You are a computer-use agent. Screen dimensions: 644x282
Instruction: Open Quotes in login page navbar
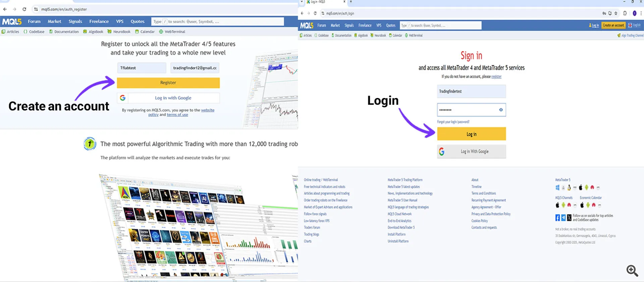pos(391,25)
